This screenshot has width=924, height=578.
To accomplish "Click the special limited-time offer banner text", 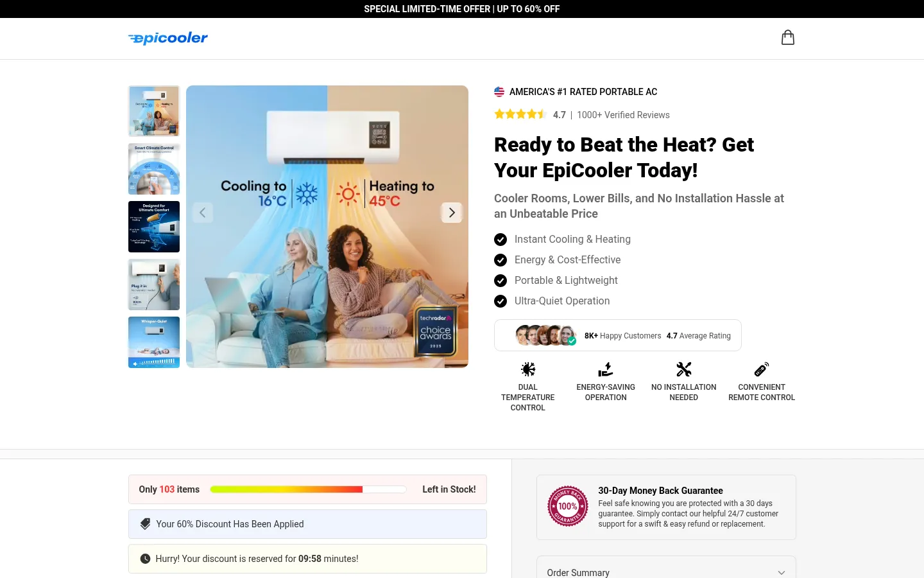I will 462,9.
